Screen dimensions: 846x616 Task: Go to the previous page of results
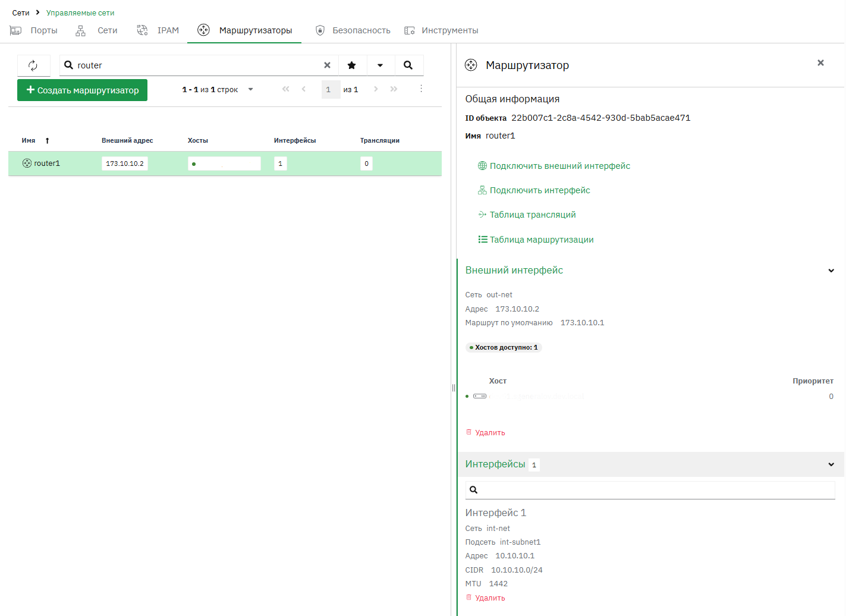pos(304,89)
